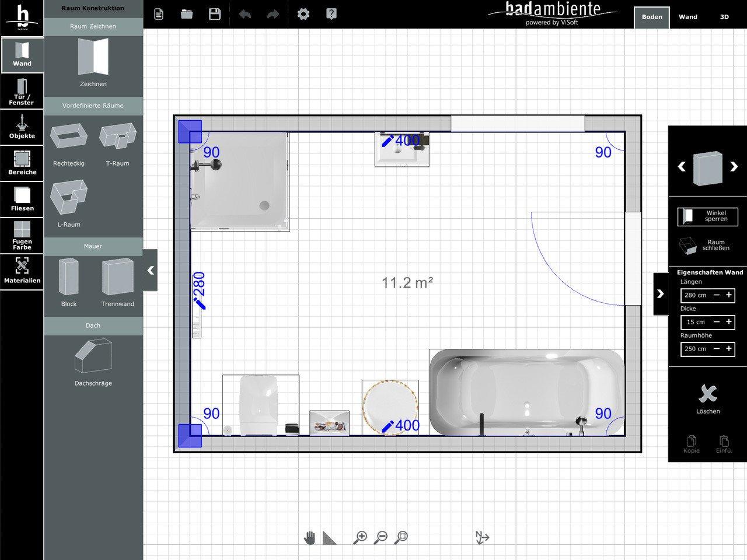
Task: Edit the top wall 400 dimension label
Action: point(401,141)
